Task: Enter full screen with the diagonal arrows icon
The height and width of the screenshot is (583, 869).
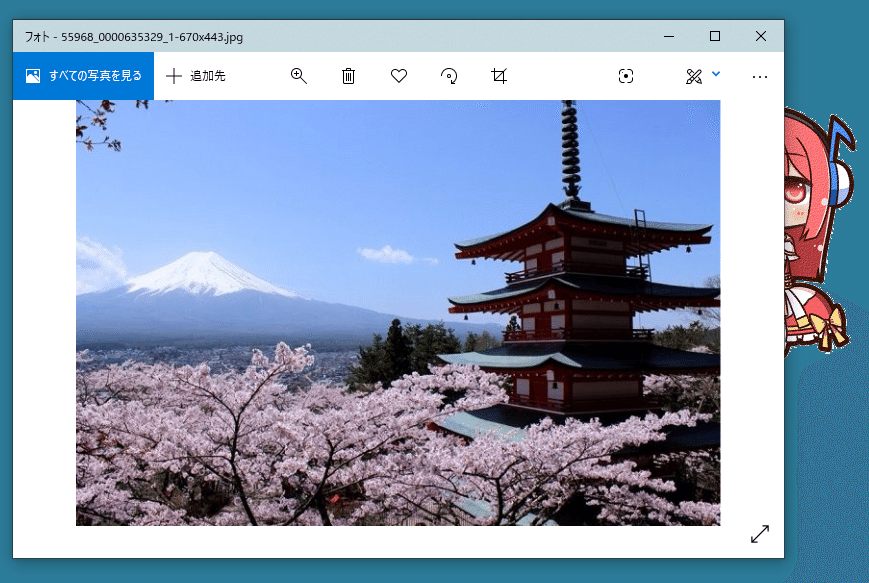Action: (x=760, y=534)
